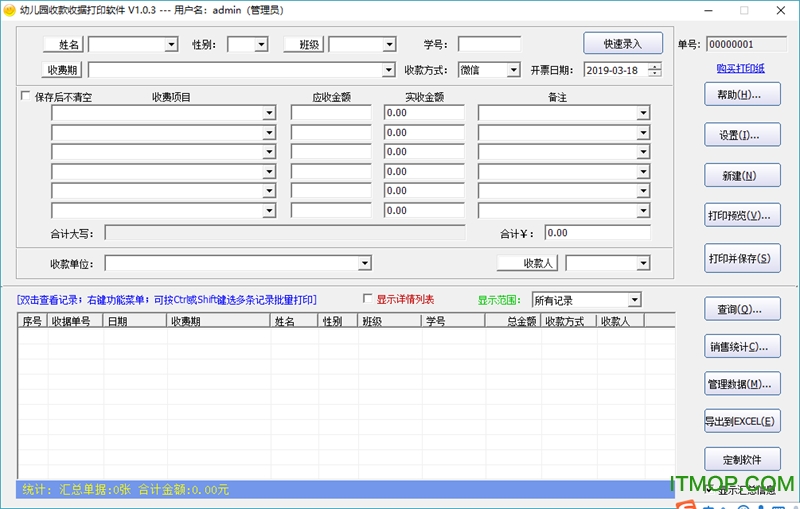Enable the 显示详情列表 checkbox
Viewport: 800px width, 509px height.
(368, 299)
